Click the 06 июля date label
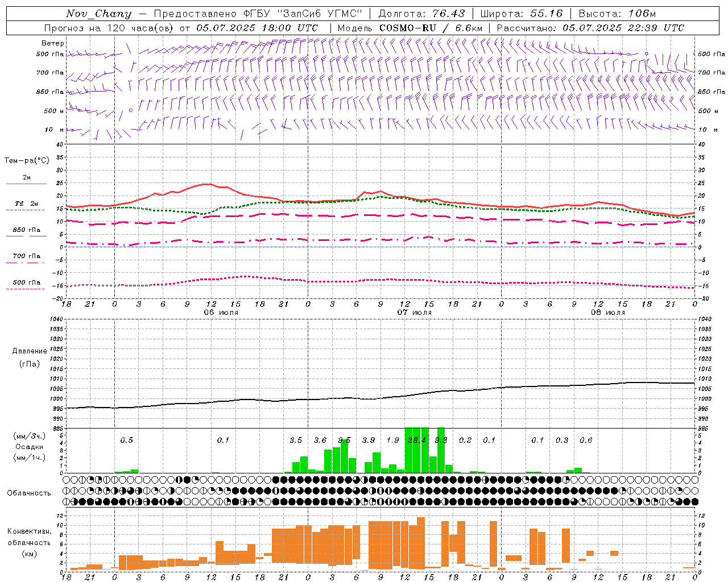Screen dimensions: 728x582 [x=221, y=313]
